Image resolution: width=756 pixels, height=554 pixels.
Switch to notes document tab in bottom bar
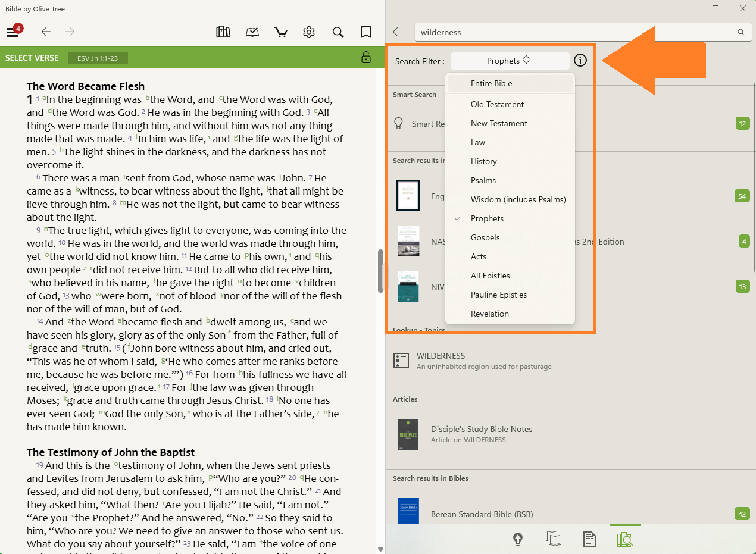coord(589,539)
